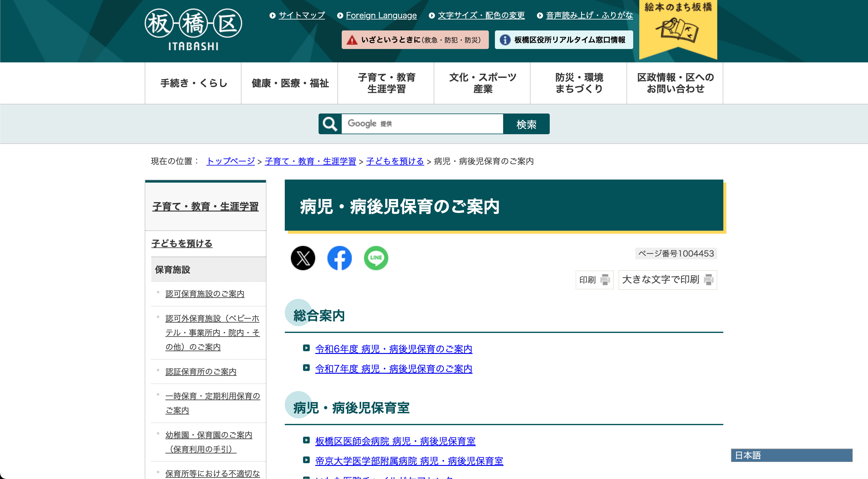
Task: Open 一時保育・定期利用保育のご案内 link
Action: point(213,403)
